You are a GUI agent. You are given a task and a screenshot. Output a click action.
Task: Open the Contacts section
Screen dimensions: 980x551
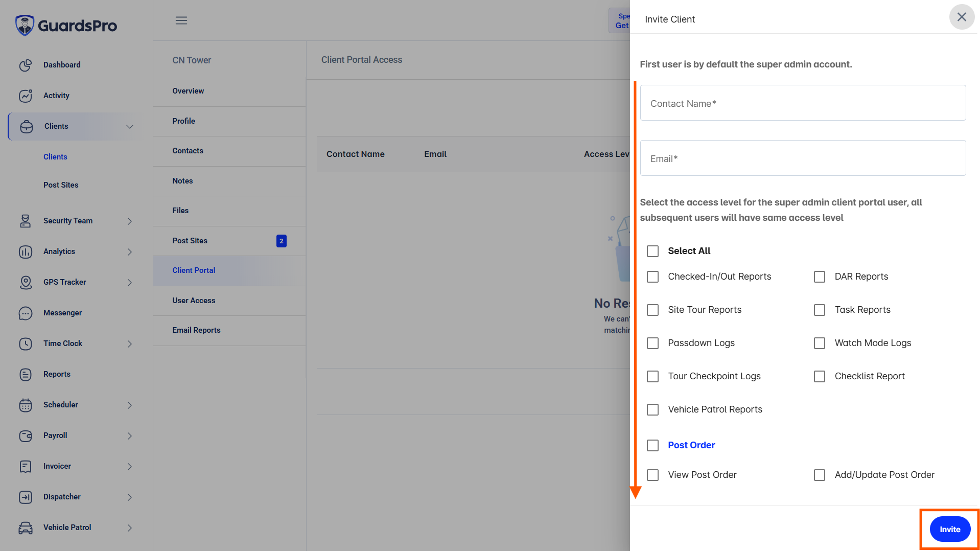229,151
